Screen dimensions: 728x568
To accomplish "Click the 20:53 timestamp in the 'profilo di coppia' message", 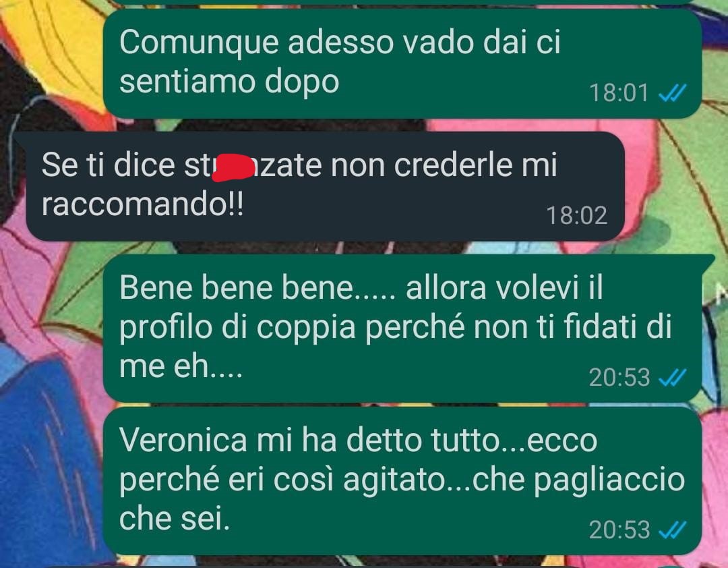I will pyautogui.click(x=619, y=377).
